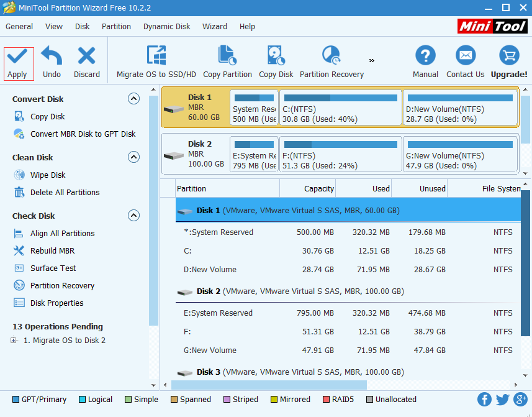Image resolution: width=532 pixels, height=417 pixels.
Task: Open the Facebook share icon
Action: pyautogui.click(x=484, y=400)
